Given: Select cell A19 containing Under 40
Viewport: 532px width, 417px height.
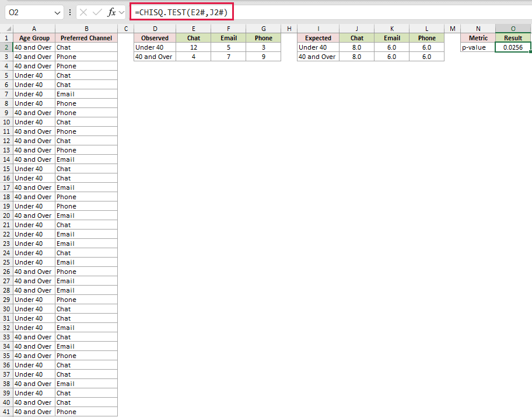Looking at the screenshot, I should [x=34, y=206].
